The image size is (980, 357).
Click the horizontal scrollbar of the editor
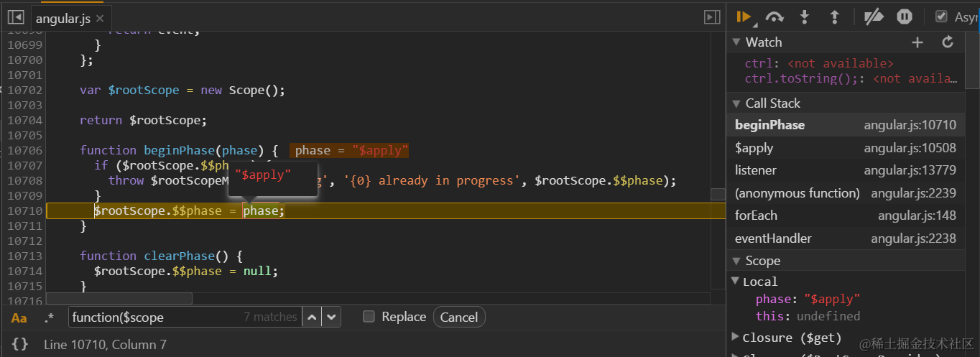tap(119, 298)
